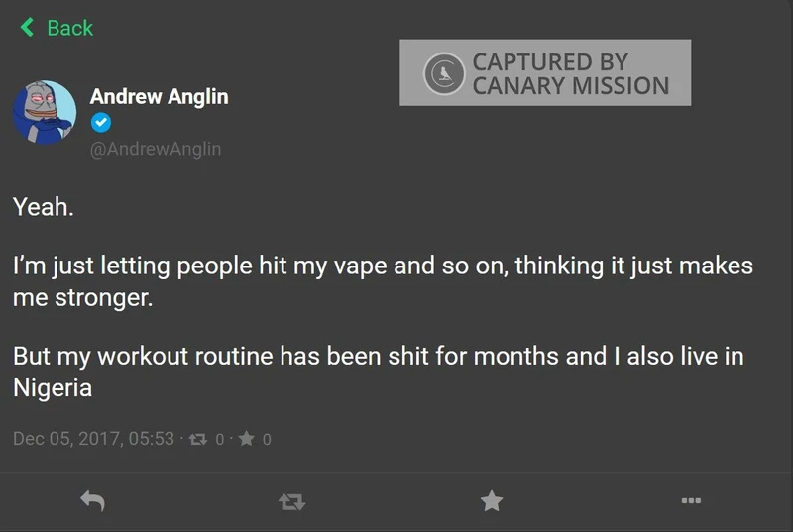
Task: Click the boost count number zero
Action: tap(220, 439)
